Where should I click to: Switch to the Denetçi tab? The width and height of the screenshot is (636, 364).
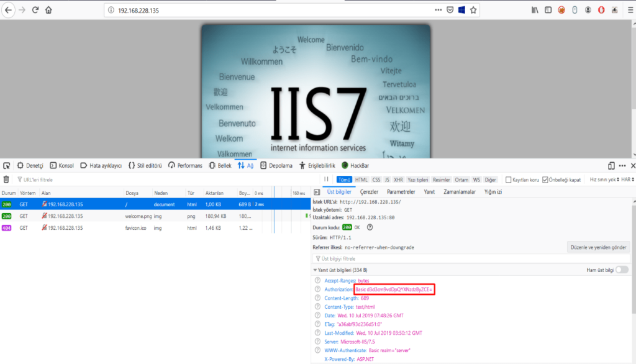pyautogui.click(x=30, y=166)
